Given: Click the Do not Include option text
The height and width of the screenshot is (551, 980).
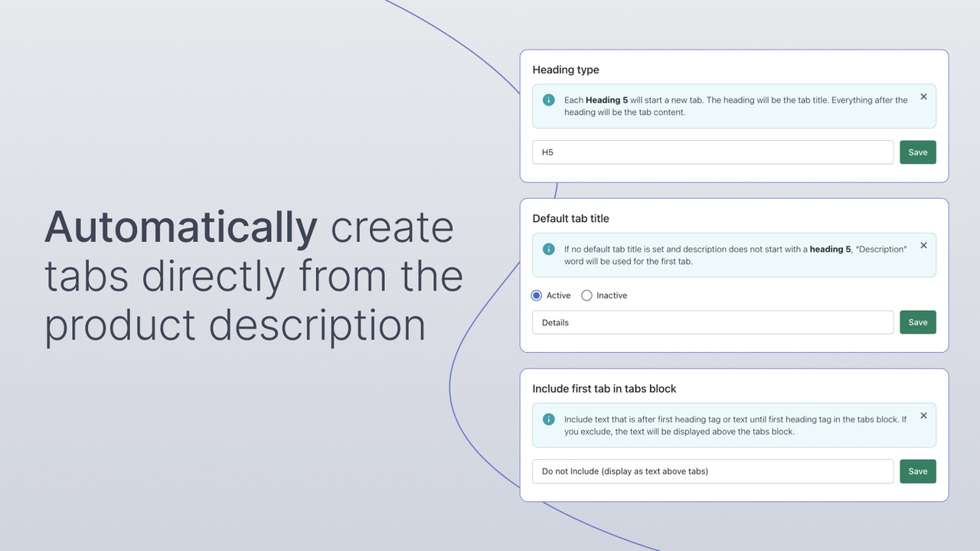Looking at the screenshot, I should 625,471.
